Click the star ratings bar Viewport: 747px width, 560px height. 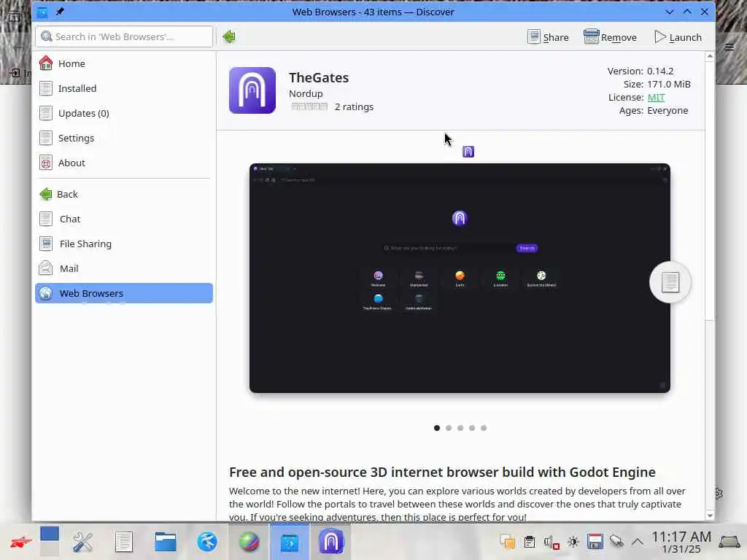tap(309, 106)
